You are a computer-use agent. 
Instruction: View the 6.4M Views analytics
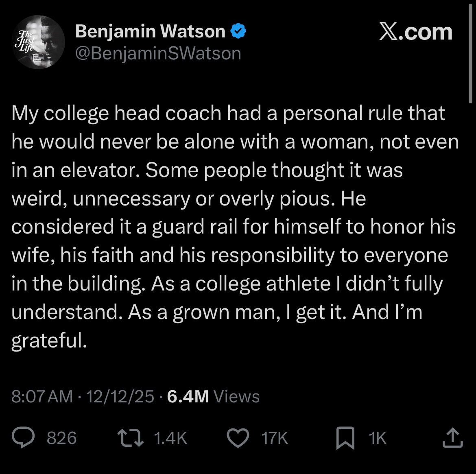pyautogui.click(x=213, y=396)
